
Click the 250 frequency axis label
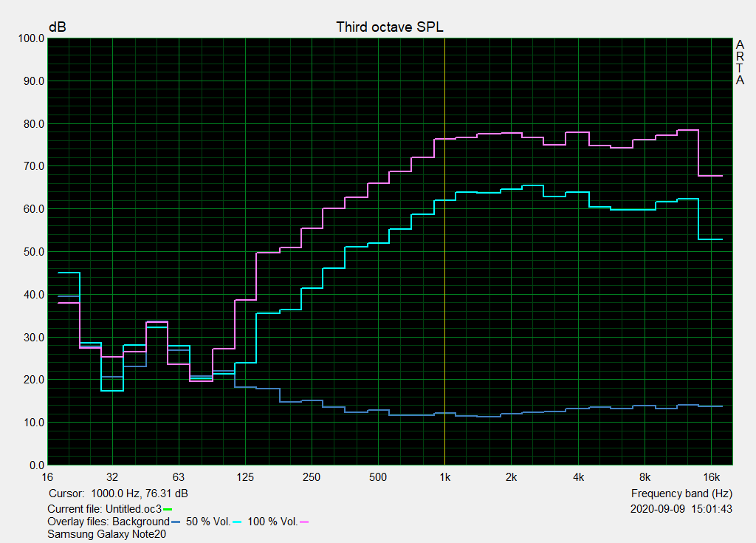point(312,477)
